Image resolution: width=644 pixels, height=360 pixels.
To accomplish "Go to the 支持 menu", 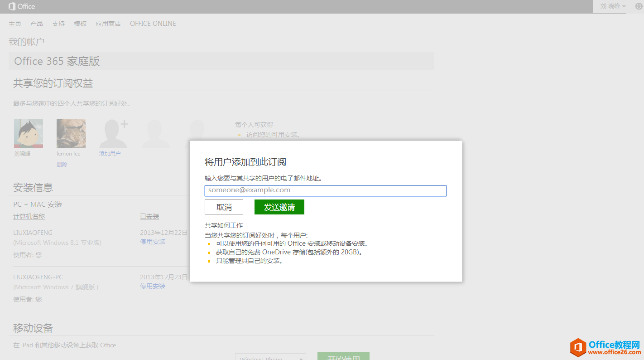I will 58,24.
